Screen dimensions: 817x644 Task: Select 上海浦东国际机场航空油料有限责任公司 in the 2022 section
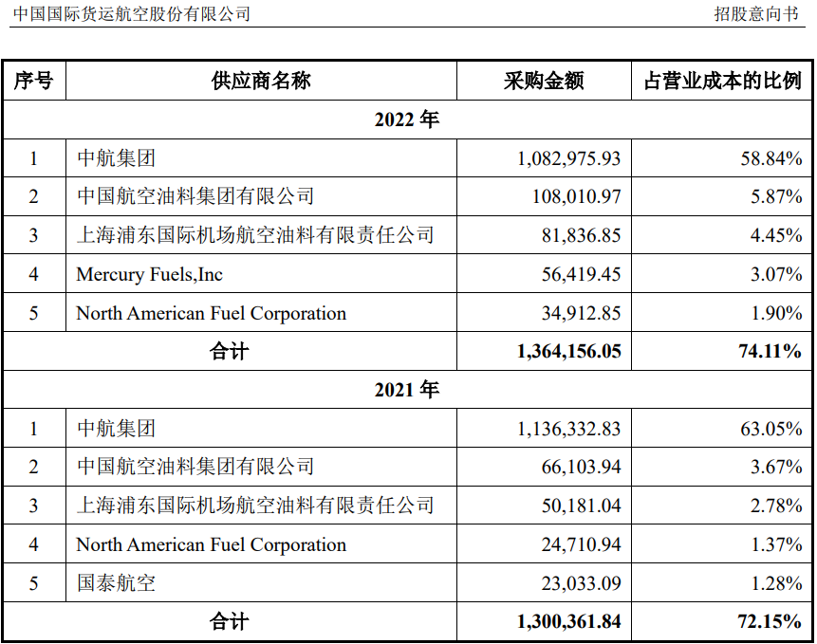click(x=255, y=235)
